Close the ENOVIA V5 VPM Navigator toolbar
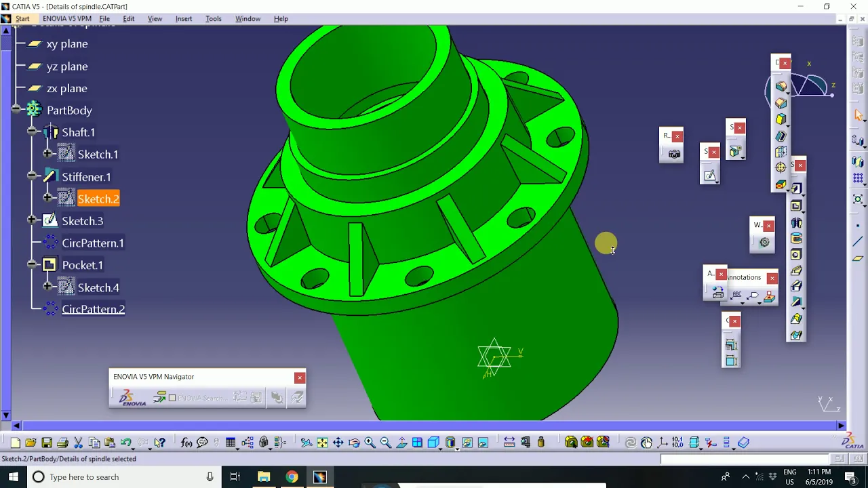Image resolution: width=868 pixels, height=488 pixels. coord(300,378)
